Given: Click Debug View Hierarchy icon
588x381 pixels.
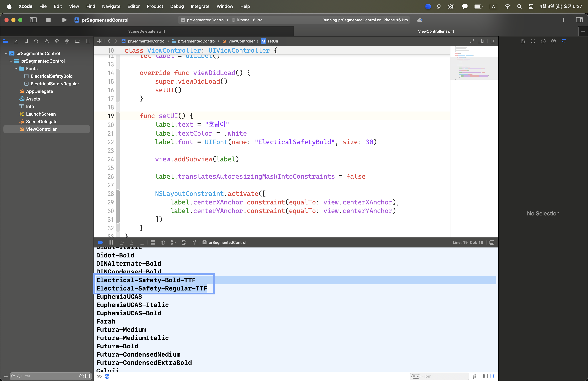Looking at the screenshot, I should [163, 242].
